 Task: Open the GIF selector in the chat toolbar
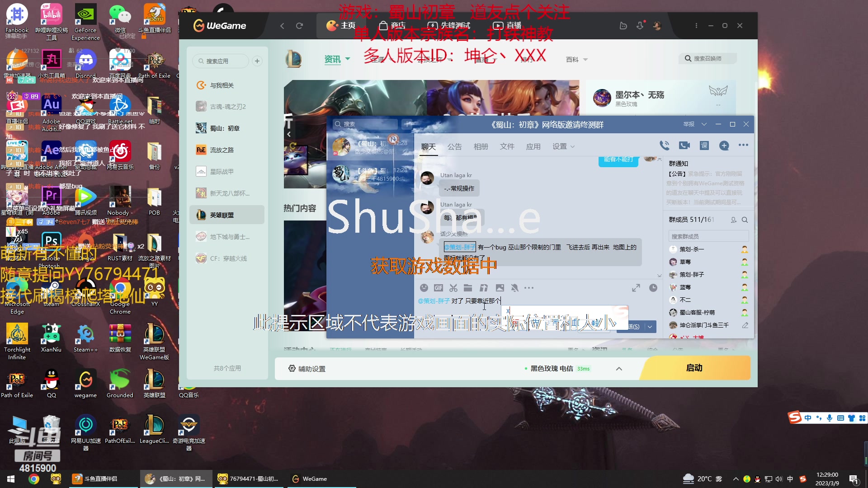click(x=439, y=288)
